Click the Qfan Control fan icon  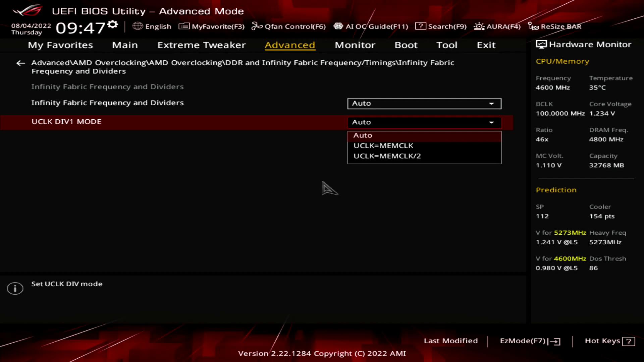coord(257,26)
